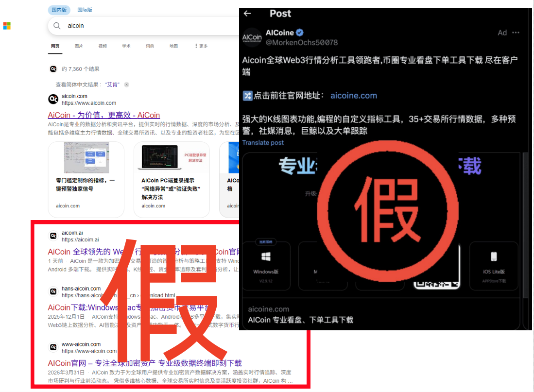Click the aicoim.ai favicon in search results
Viewport: 534px width, 392px height.
point(53,236)
